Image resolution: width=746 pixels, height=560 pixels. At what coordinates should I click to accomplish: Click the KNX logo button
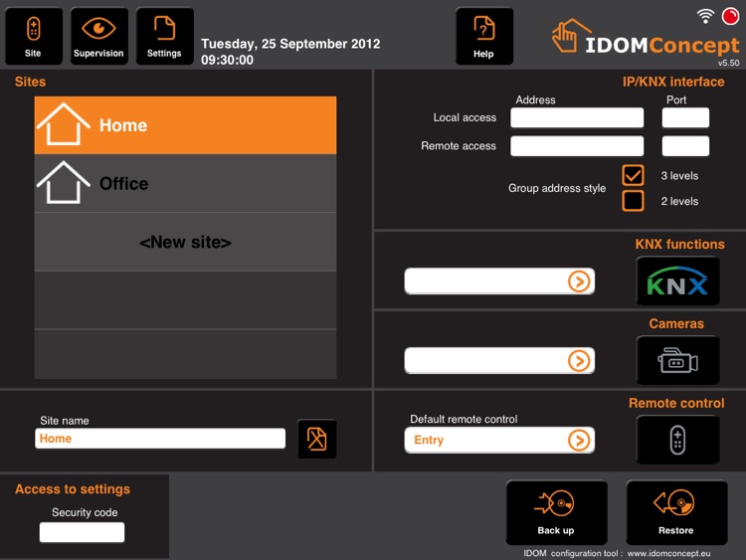pos(677,280)
